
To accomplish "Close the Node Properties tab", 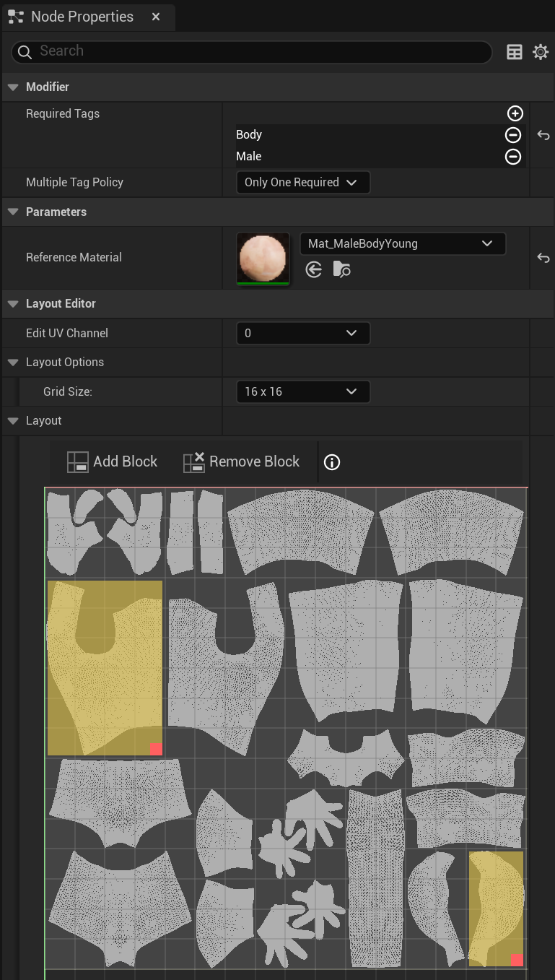I will click(156, 17).
